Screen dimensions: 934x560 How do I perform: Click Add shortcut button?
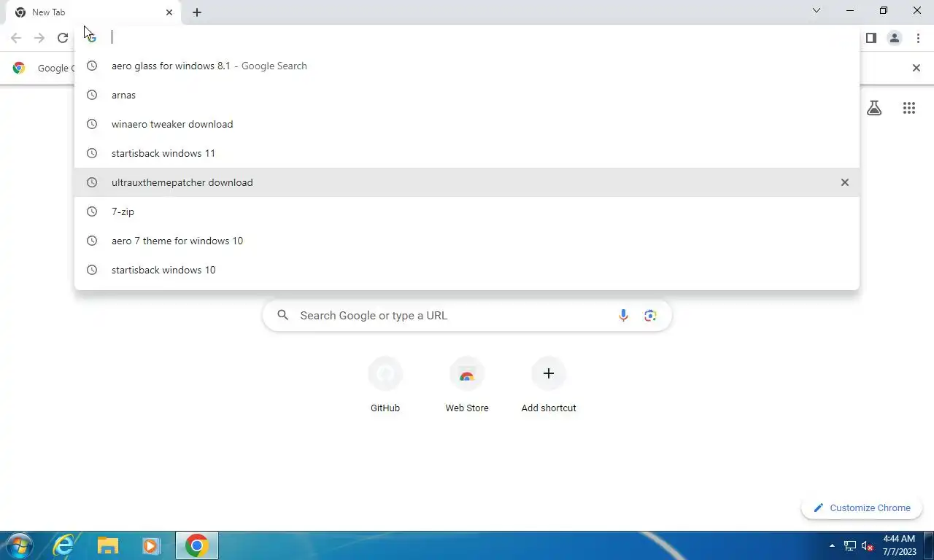click(x=549, y=385)
